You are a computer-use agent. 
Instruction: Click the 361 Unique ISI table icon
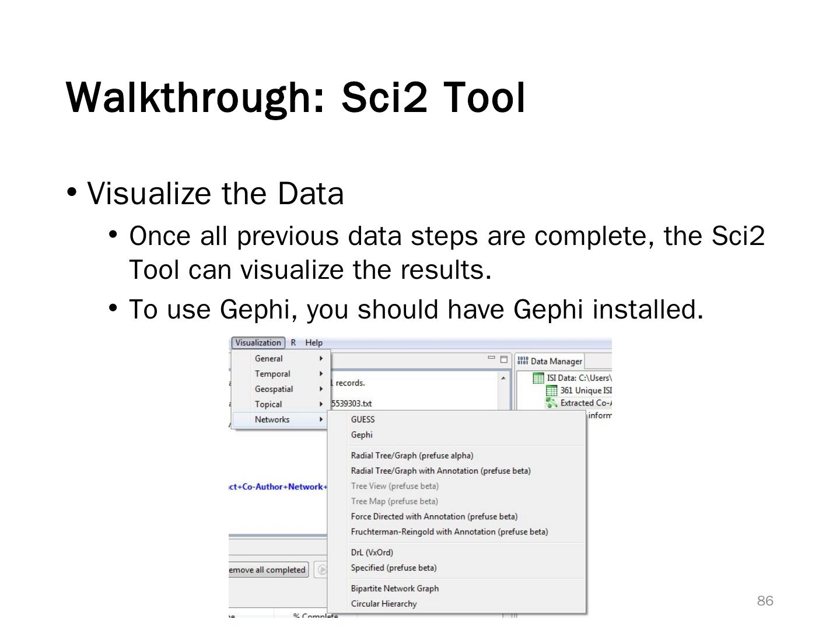pyautogui.click(x=551, y=390)
